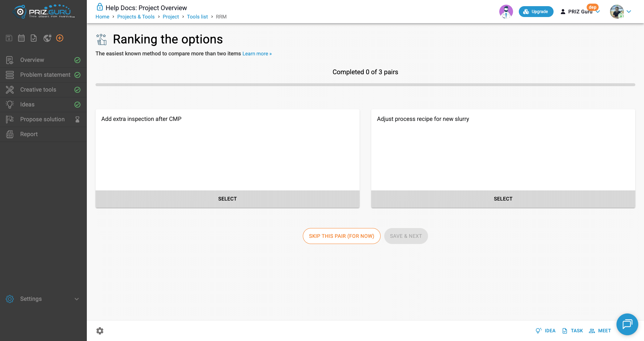Screen dimensions: 644x341
Task: Click Skip This Pair (For Now)
Action: [342, 236]
